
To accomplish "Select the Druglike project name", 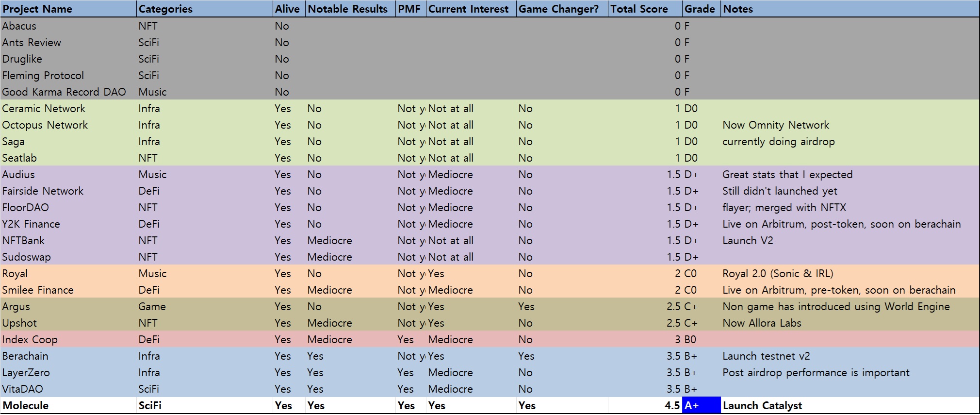I will point(68,59).
